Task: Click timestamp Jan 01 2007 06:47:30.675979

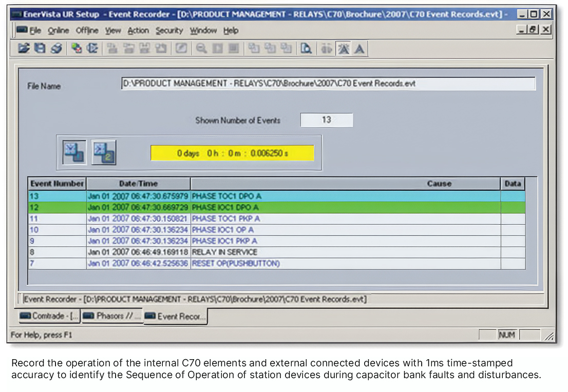Action: tap(138, 196)
